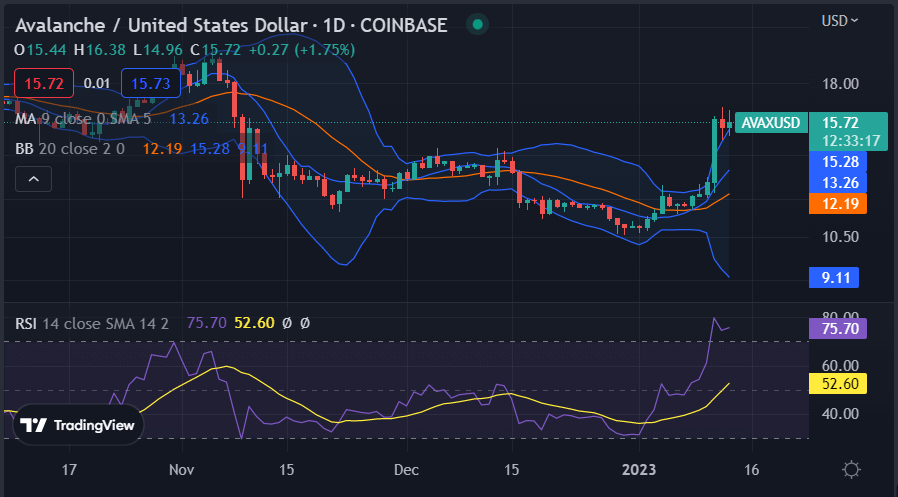This screenshot has height=497, width=898.
Task: Click the orange 12.19 BB legend value
Action: (163, 149)
